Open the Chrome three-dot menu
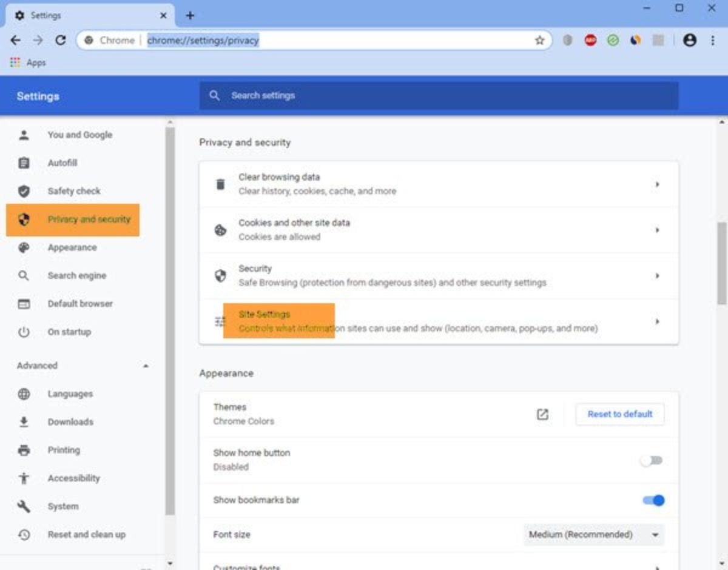 [712, 40]
